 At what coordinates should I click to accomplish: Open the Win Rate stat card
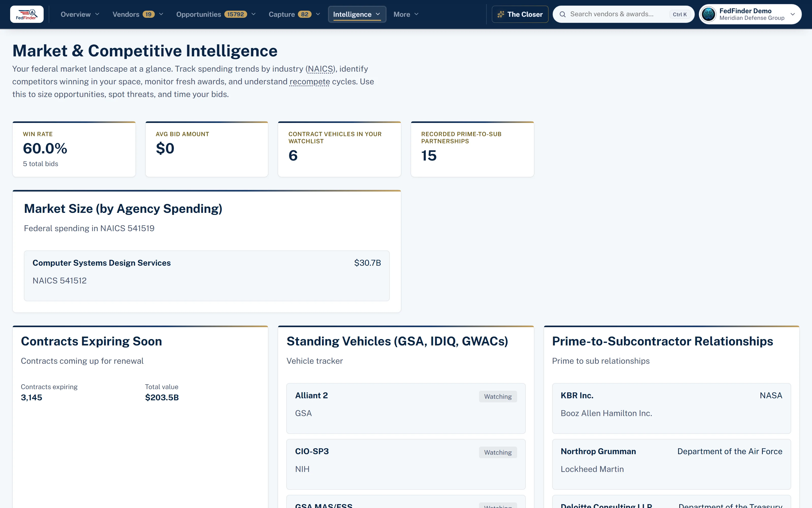pyautogui.click(x=74, y=149)
